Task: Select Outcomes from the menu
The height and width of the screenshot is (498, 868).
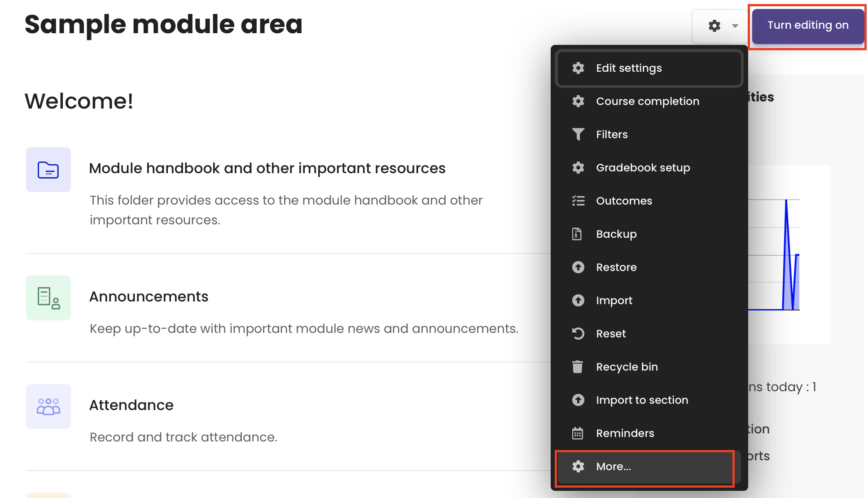Action: click(x=649, y=201)
